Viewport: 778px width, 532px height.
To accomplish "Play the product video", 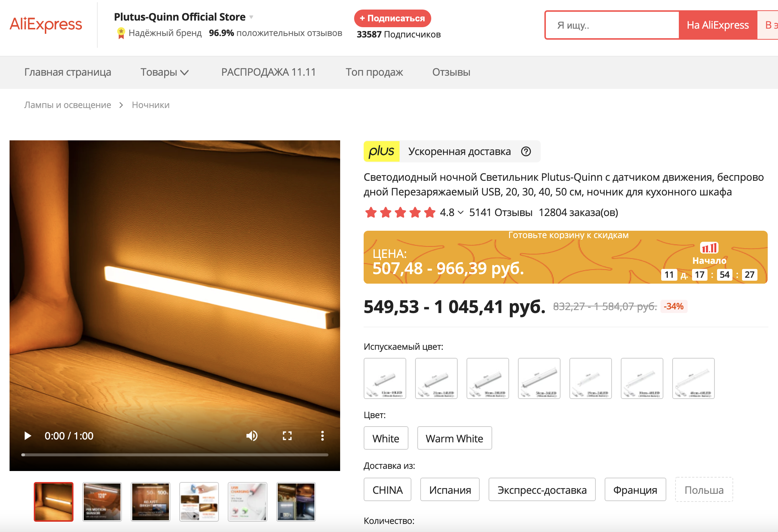I will [28, 436].
